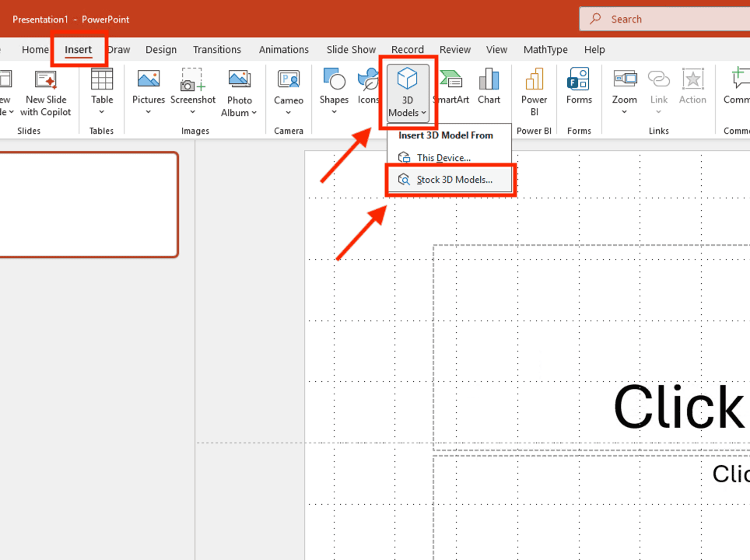
Task: Click the Action star icon
Action: click(692, 79)
